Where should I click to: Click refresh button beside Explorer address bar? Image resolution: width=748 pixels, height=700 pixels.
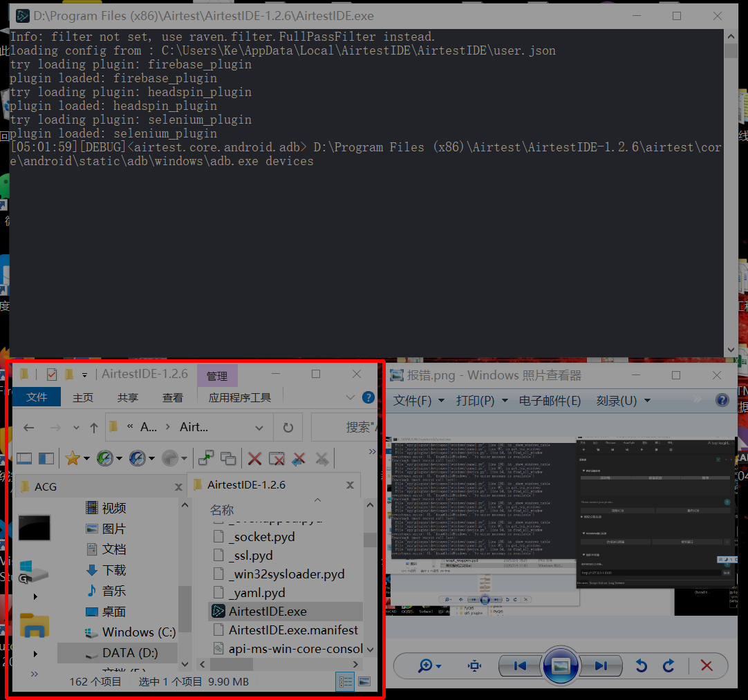(x=288, y=428)
